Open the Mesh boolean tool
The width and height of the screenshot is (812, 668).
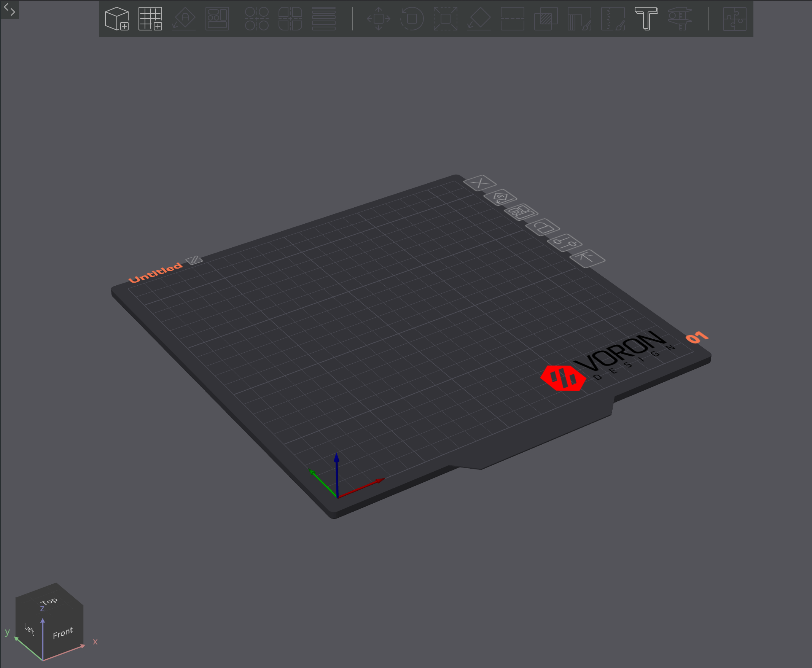(x=546, y=19)
